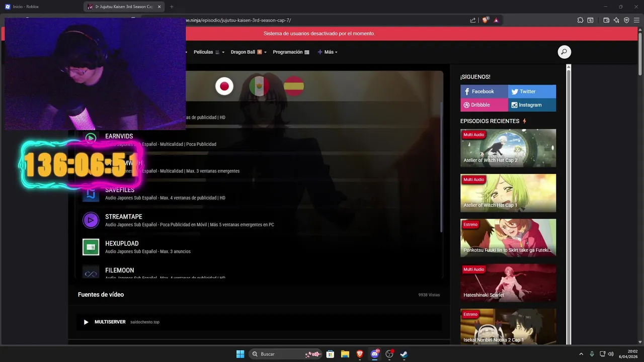Click the Facebook follow button
Image resolution: width=644 pixels, height=362 pixels.
[x=484, y=92]
